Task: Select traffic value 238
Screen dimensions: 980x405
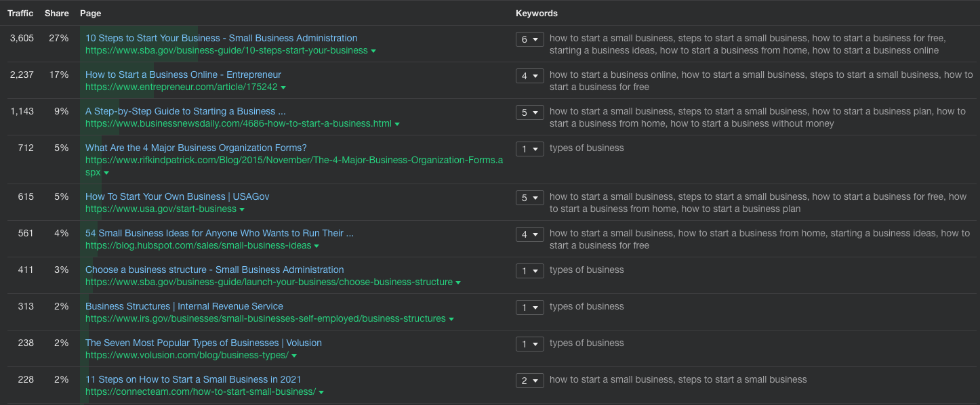Action: tap(26, 343)
